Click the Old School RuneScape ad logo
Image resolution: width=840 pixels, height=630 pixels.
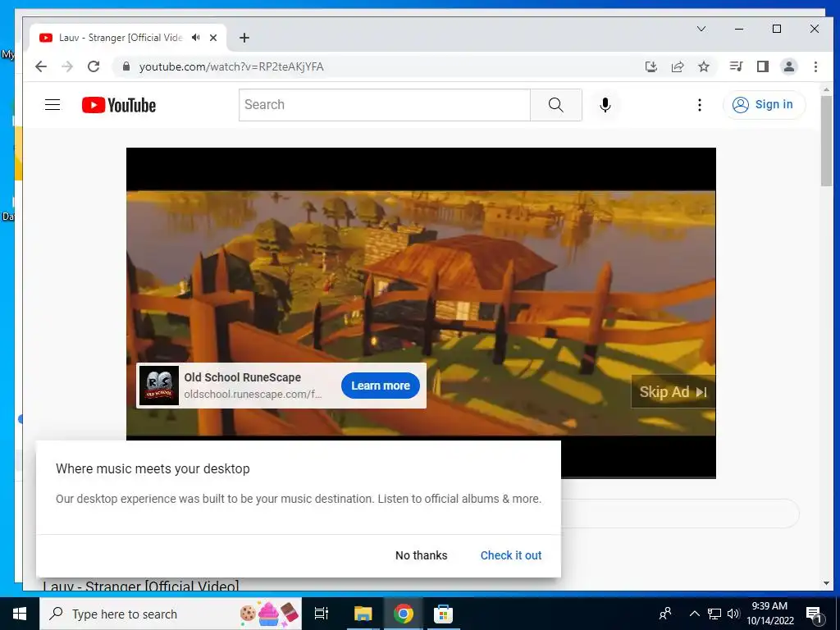(159, 386)
